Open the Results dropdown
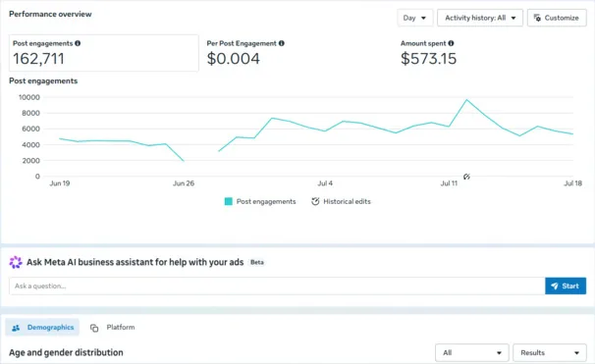Viewport: 595px width, 364px height. coord(550,352)
